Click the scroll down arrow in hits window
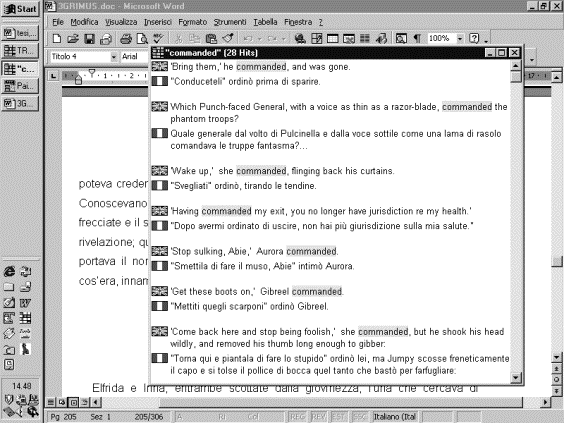 pyautogui.click(x=515, y=377)
